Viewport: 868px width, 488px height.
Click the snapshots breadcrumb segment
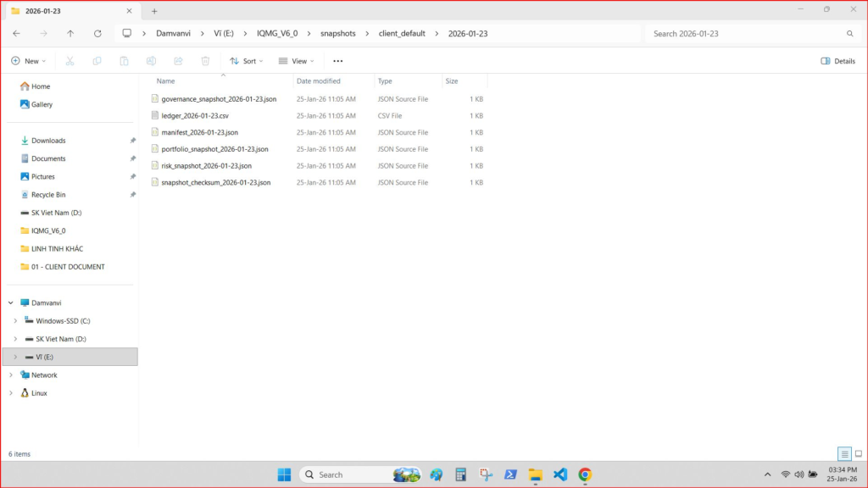pos(338,34)
